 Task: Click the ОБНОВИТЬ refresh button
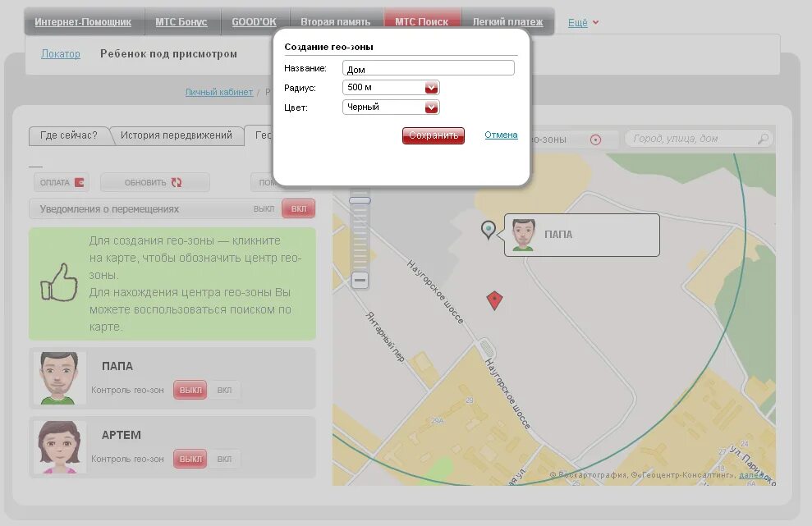(155, 182)
